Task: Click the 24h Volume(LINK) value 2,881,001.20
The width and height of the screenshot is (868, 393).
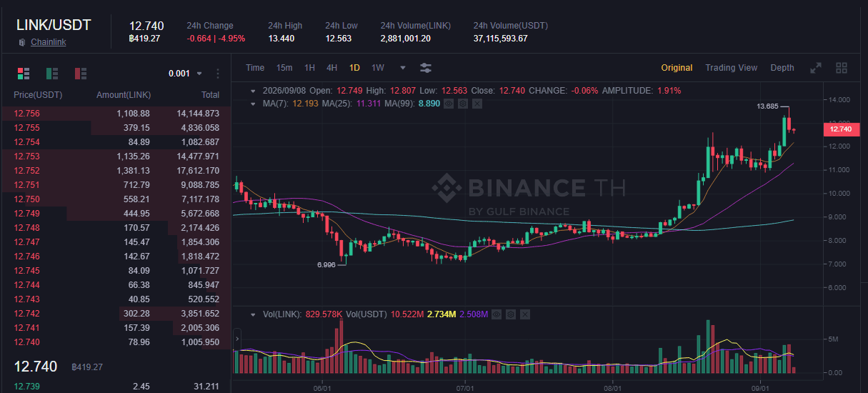Action: coord(406,39)
